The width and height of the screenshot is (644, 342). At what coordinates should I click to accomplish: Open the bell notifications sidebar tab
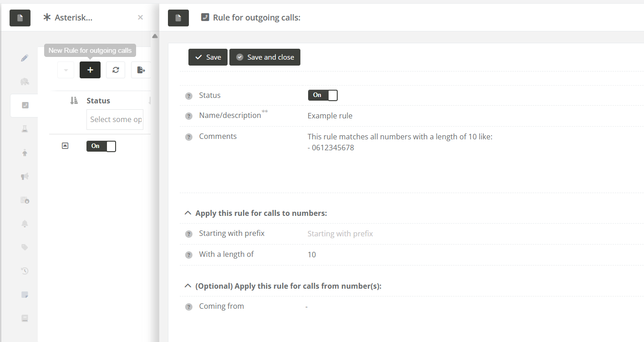tap(25, 224)
